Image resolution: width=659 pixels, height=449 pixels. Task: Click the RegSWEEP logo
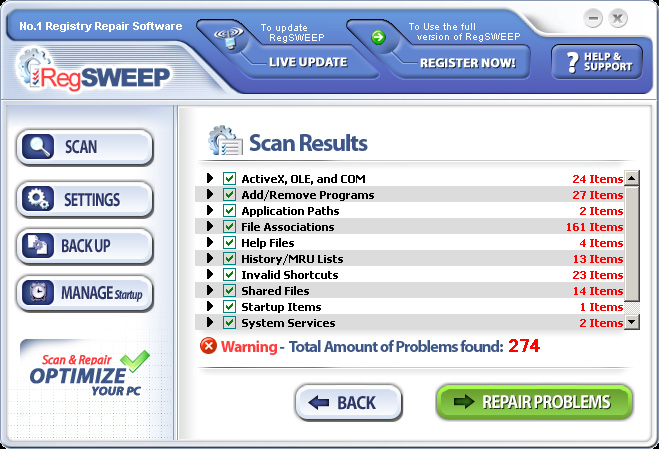click(93, 71)
